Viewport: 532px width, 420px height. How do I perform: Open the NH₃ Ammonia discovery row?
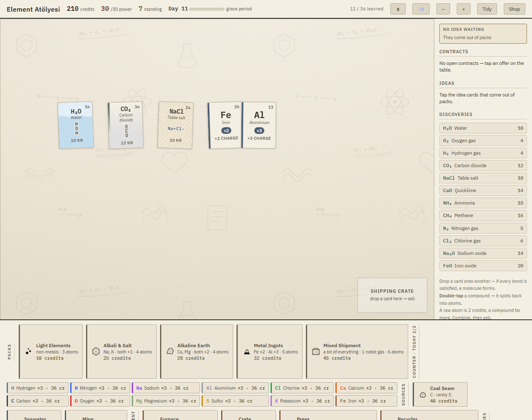483,203
